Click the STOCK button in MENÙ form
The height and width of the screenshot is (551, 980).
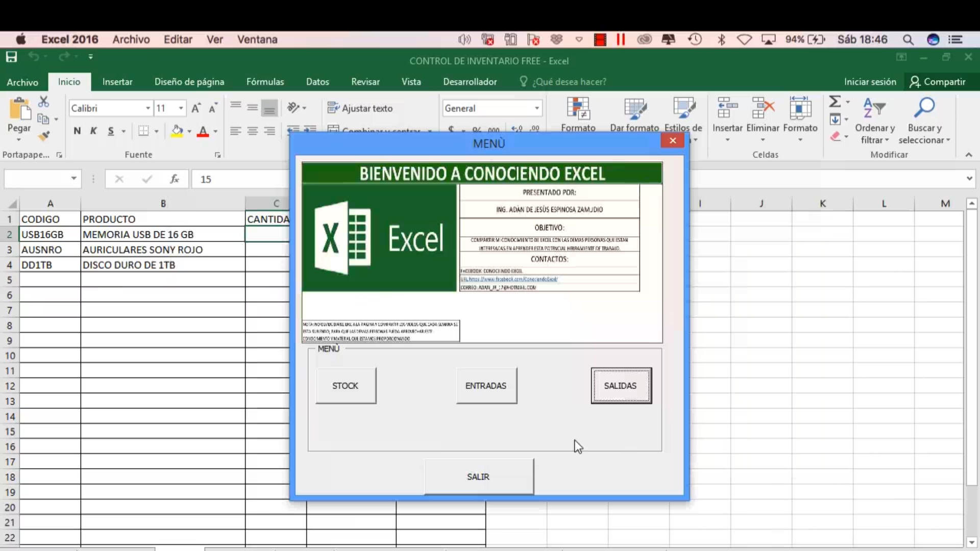(346, 386)
